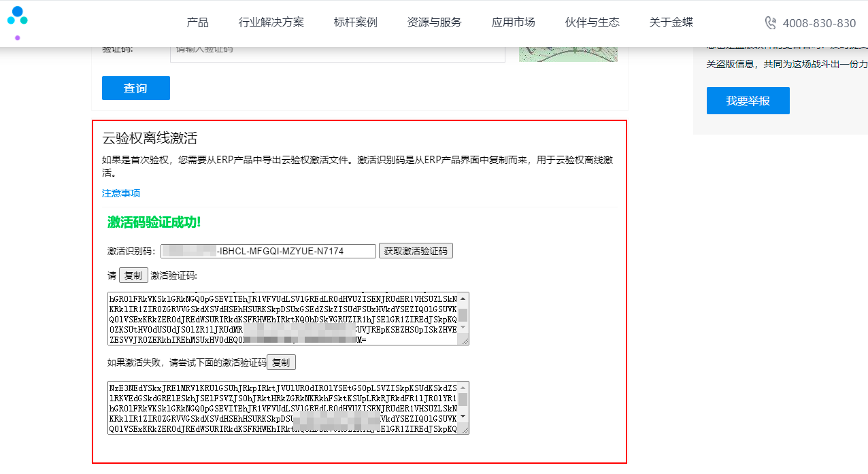Click the Kingdee logo icon

point(18,22)
